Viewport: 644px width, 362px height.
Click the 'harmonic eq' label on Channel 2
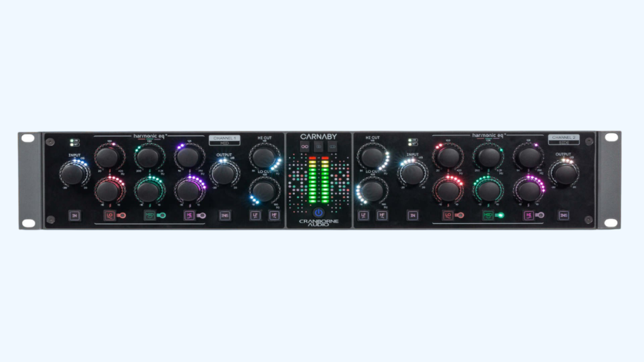click(488, 135)
